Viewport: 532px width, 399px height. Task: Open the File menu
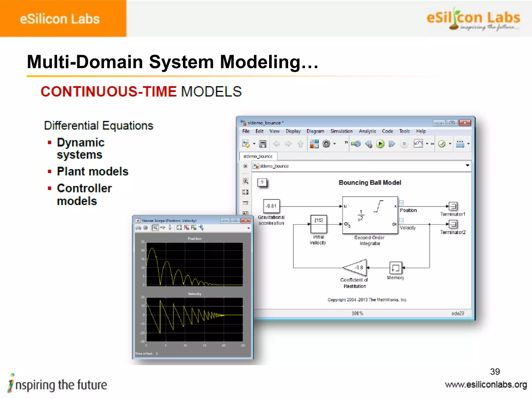(x=246, y=131)
